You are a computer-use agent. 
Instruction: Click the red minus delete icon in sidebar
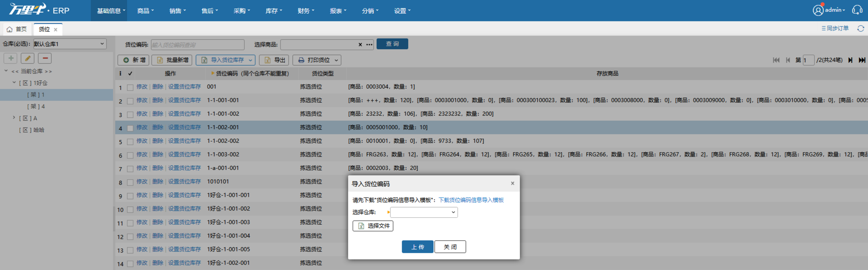click(x=45, y=58)
